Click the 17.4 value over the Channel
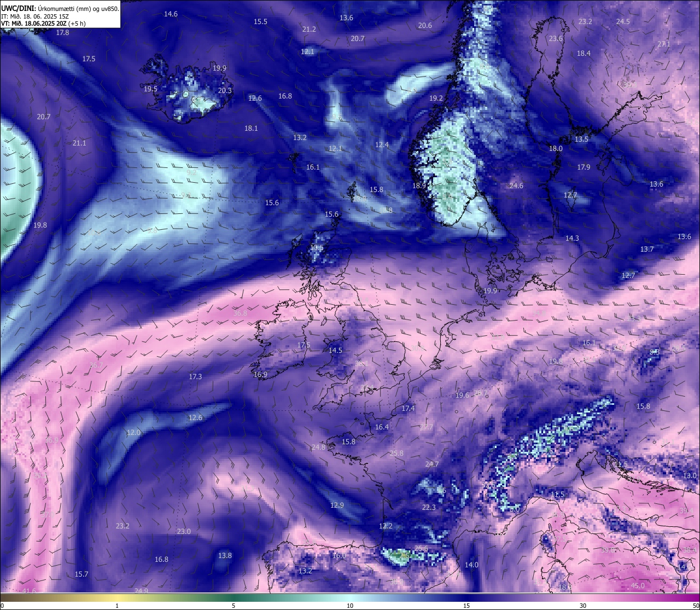Viewport: 700px width, 610px height. (408, 408)
